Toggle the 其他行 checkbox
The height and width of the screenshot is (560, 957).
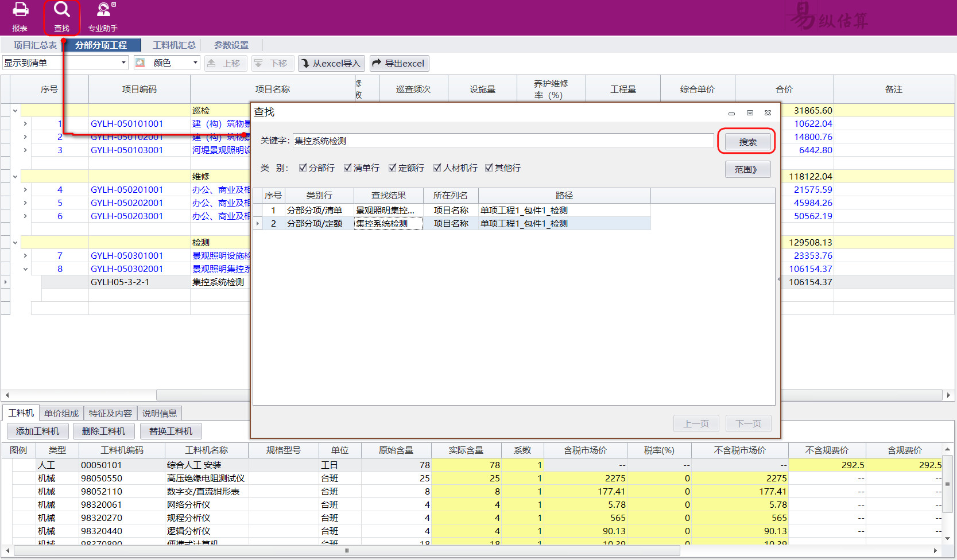[x=489, y=168]
